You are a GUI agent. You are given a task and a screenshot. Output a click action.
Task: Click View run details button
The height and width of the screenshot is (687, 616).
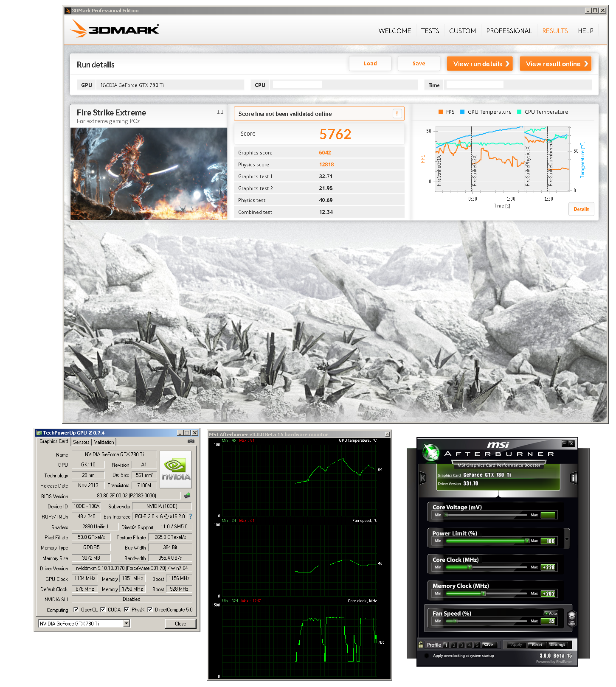[480, 64]
